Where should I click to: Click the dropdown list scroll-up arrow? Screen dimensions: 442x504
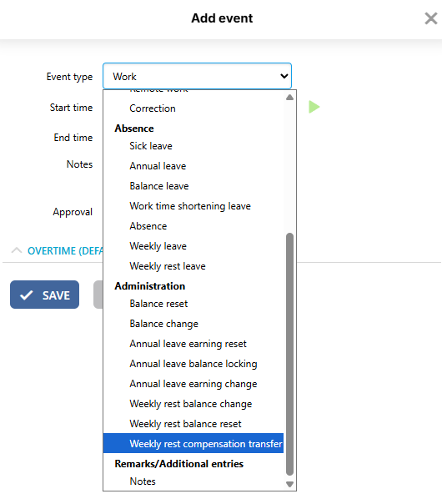point(289,97)
